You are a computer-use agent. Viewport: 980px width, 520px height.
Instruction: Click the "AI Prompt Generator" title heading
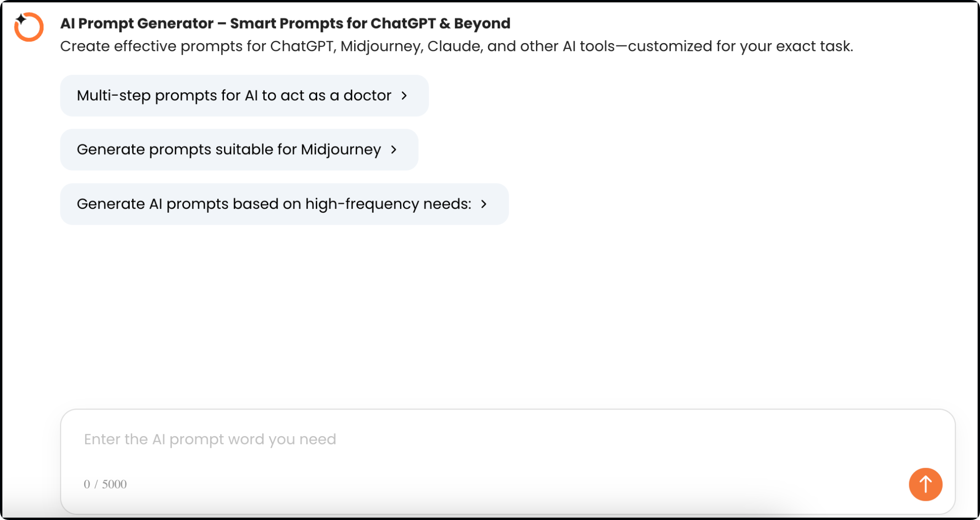tap(285, 23)
